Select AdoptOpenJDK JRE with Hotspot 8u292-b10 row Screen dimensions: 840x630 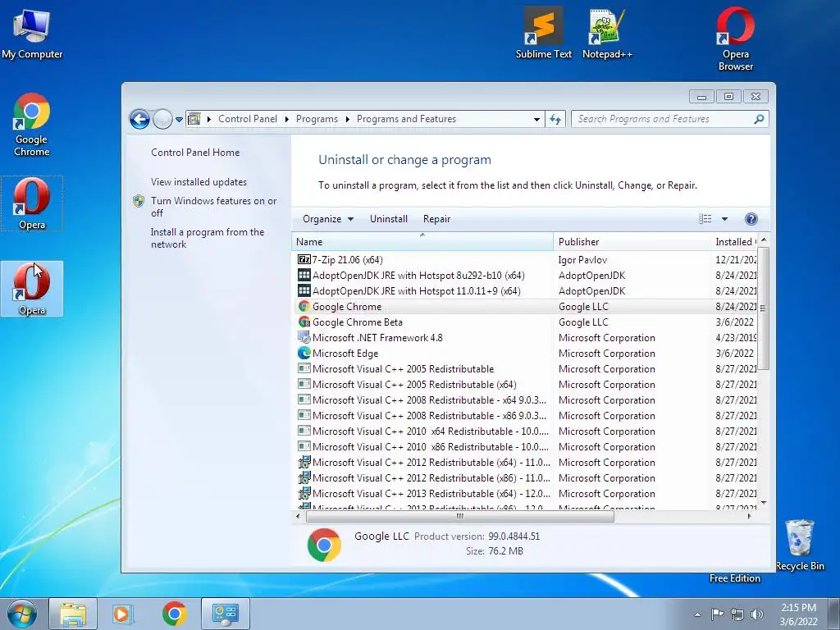pos(525,276)
